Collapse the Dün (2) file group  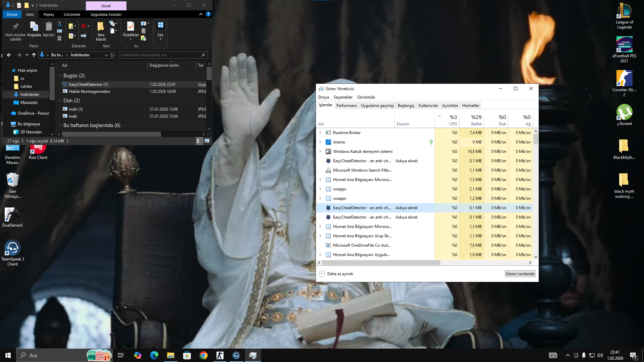point(60,101)
